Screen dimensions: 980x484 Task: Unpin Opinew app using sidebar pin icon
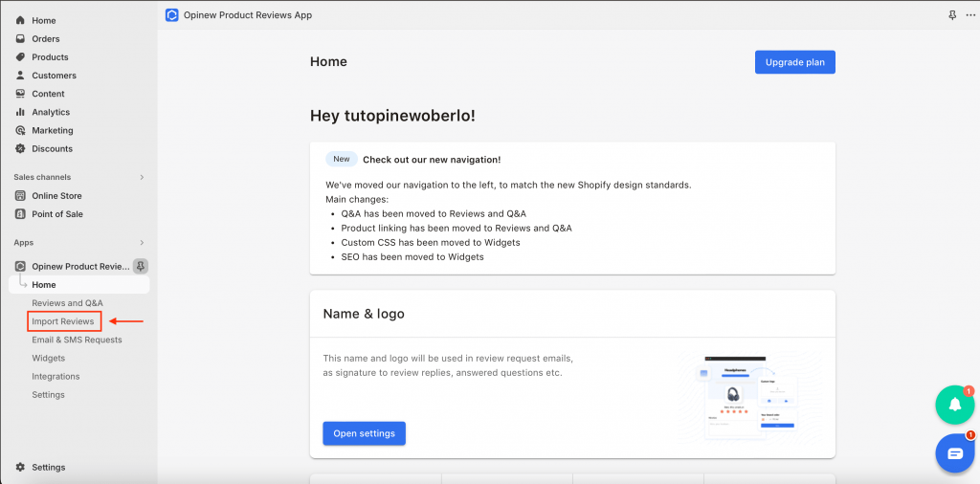tap(141, 266)
